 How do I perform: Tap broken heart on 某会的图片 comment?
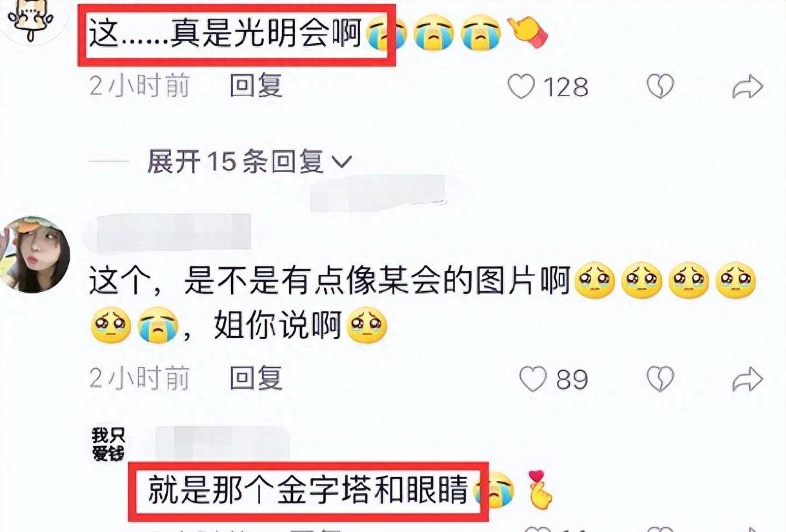[x=660, y=379]
